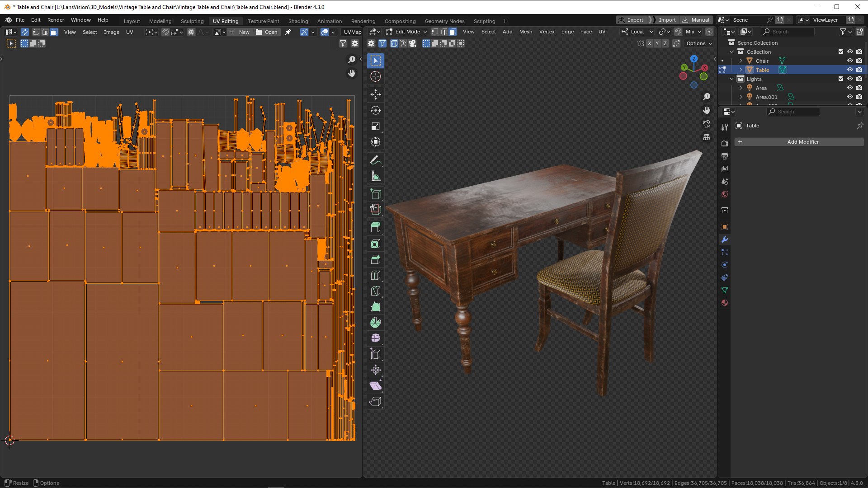Choose the Bevel tool
868x488 pixels.
coord(375,259)
